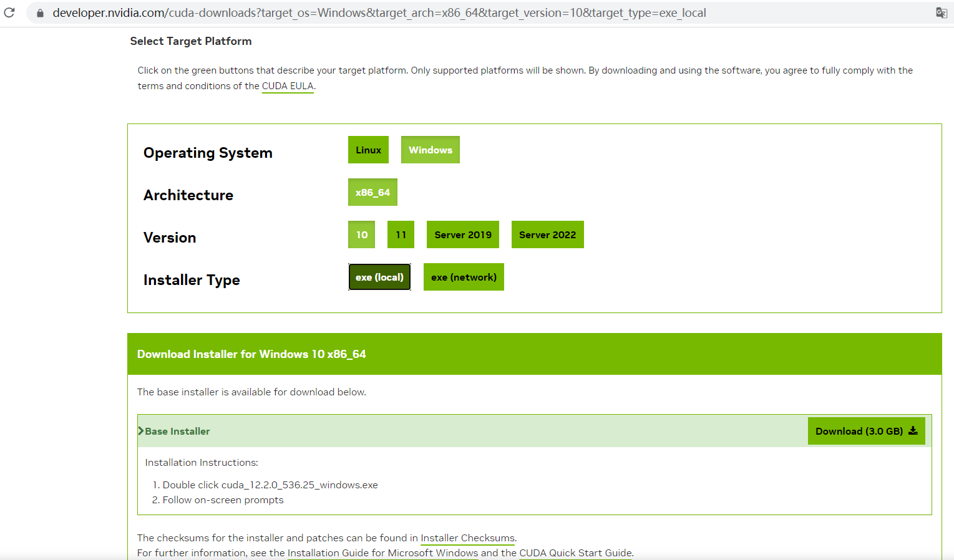Open Installer Checksums link
The width and height of the screenshot is (954, 560).
point(468,538)
